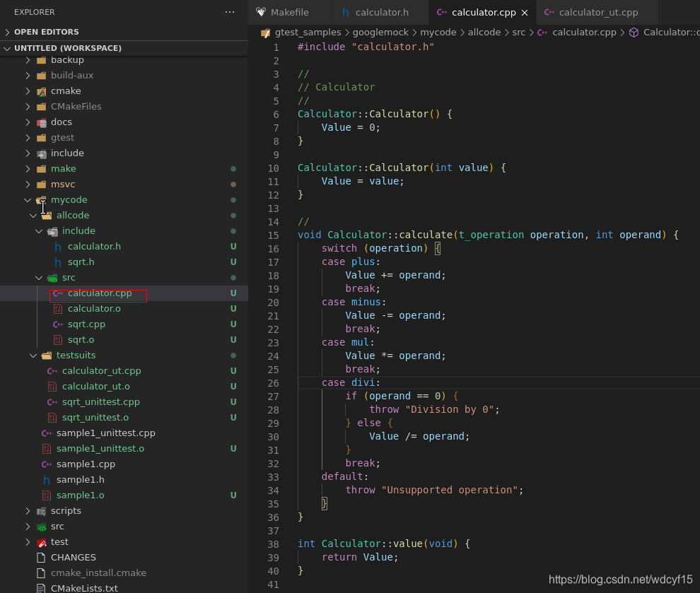Close the calculator.cpp editor tab
The image size is (700, 593).
525,13
